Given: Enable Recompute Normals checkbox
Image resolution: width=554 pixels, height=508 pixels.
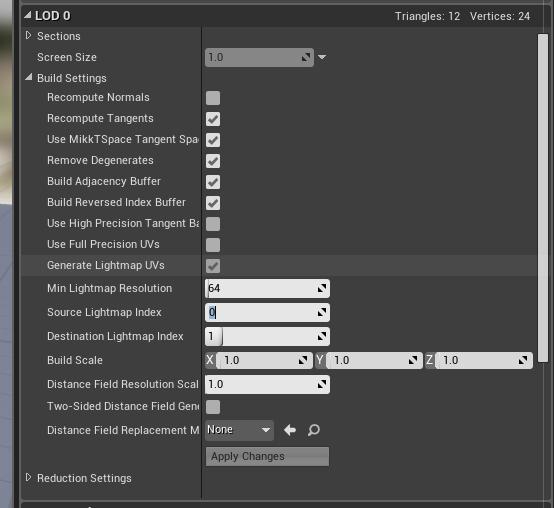Looking at the screenshot, I should (213, 98).
